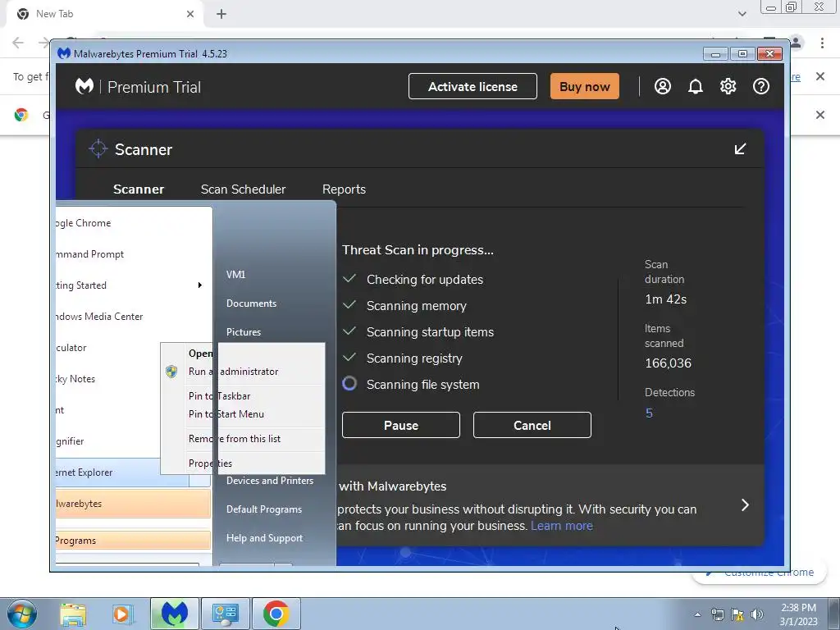This screenshot has height=630, width=840.
Task: Choose Pin to Start Menu
Action: (x=243, y=414)
